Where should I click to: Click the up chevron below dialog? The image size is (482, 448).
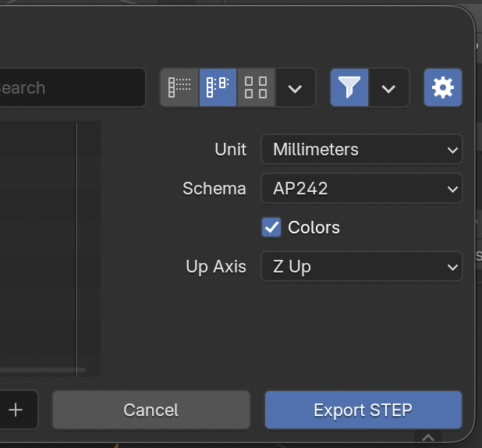[428, 437]
